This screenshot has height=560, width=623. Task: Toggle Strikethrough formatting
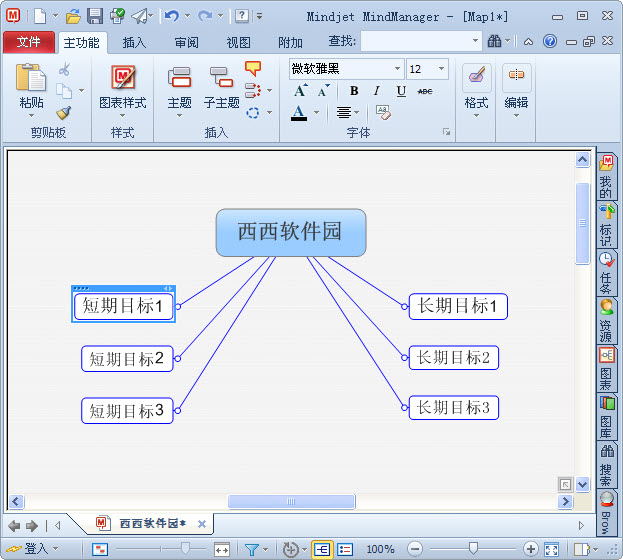point(425,91)
